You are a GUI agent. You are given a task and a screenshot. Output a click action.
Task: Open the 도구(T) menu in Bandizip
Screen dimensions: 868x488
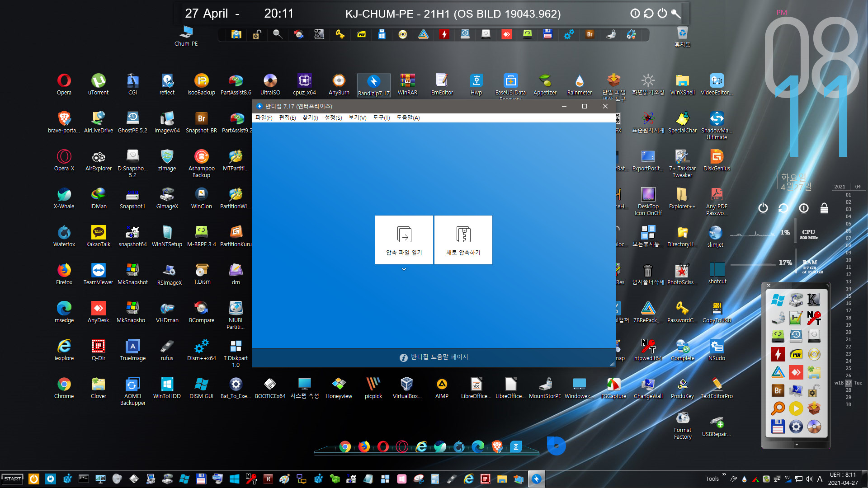[x=381, y=117]
